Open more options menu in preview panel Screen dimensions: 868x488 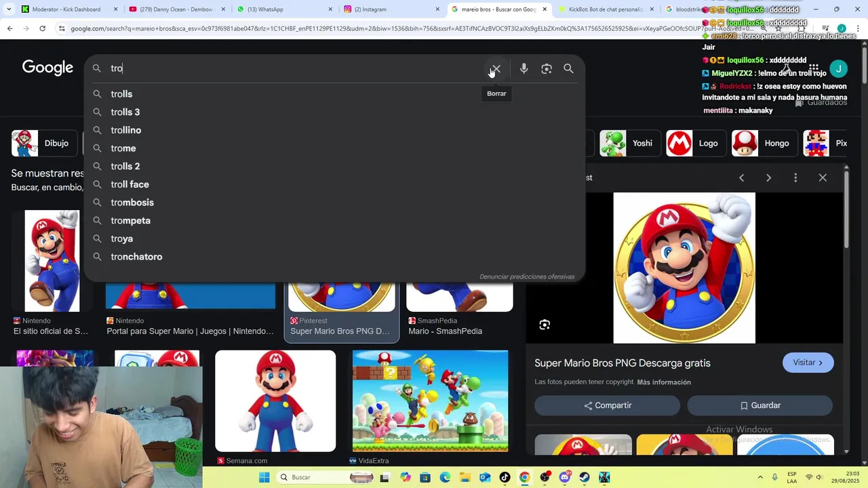[795, 178]
